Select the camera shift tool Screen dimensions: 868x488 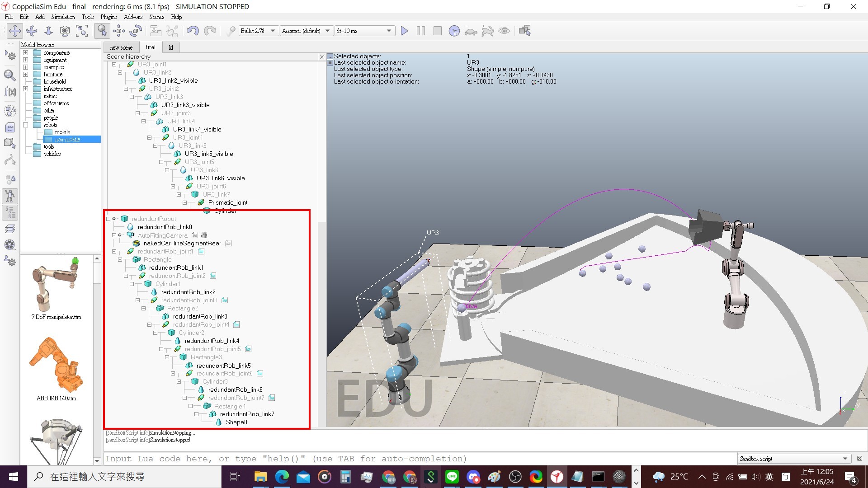point(48,31)
